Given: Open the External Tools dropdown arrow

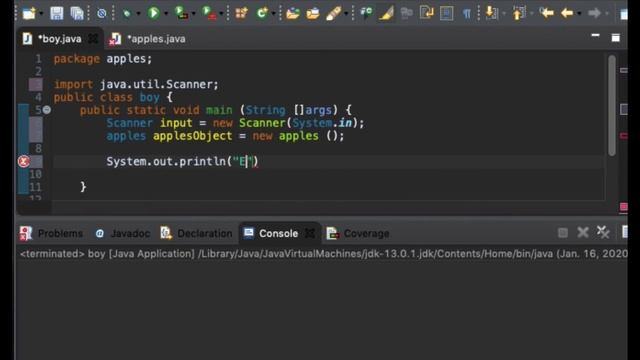Looking at the screenshot, I should (x=221, y=14).
